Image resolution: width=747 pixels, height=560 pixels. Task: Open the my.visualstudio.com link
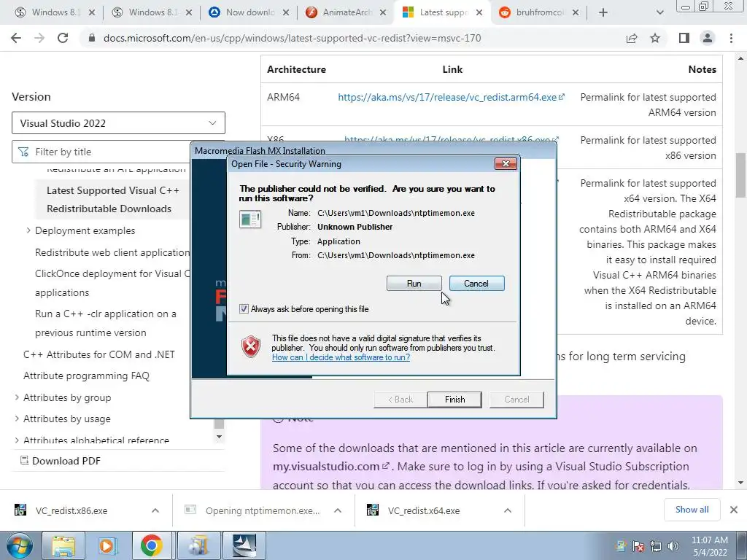click(330, 466)
